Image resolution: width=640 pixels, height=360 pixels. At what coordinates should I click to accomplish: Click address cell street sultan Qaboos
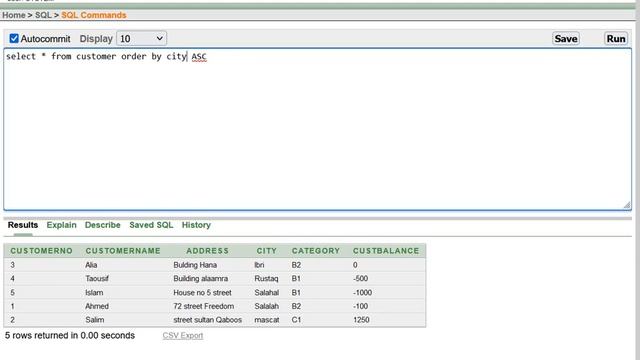coord(207,320)
